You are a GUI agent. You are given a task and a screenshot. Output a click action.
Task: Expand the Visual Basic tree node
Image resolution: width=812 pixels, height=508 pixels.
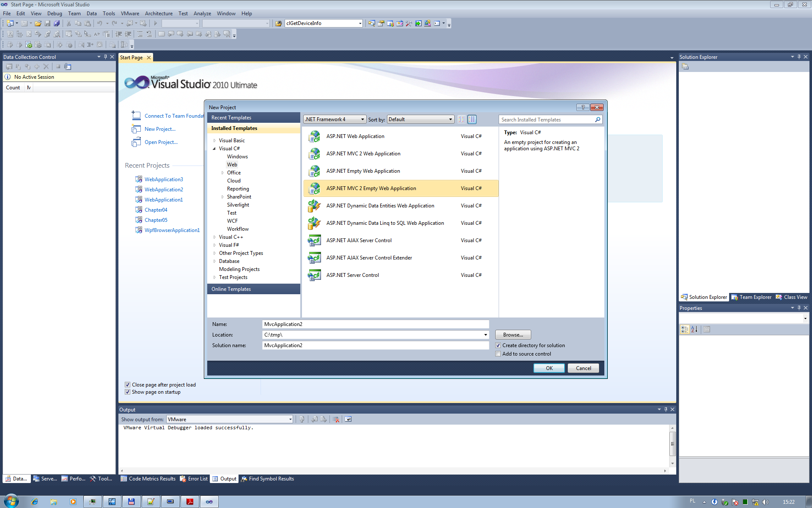coord(214,141)
